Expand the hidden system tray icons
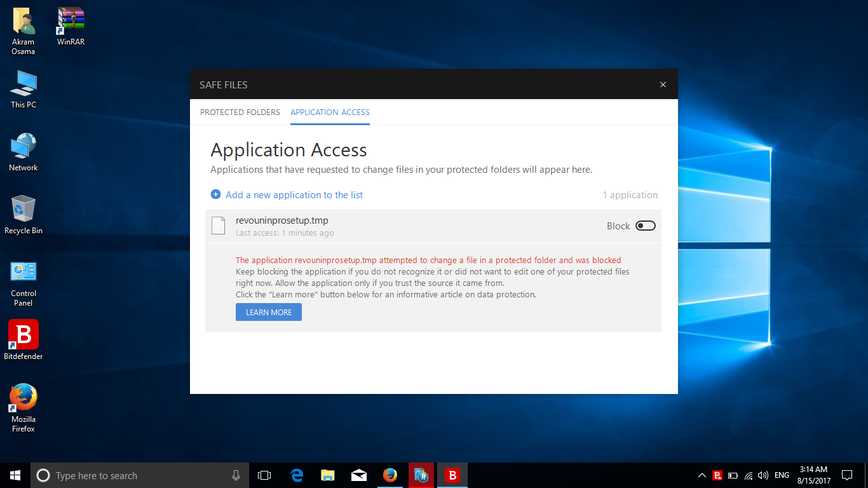The image size is (868, 488). point(702,475)
